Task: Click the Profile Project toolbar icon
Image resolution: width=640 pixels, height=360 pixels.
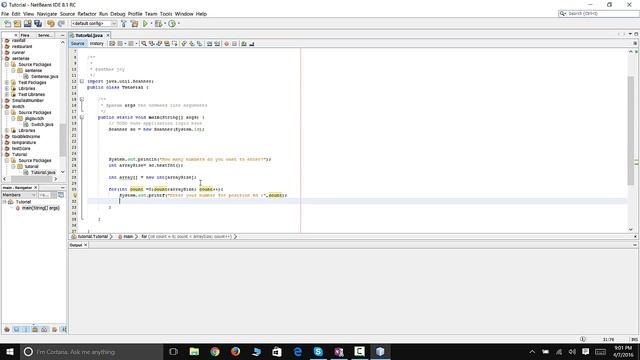Action: pyautogui.click(x=172, y=24)
